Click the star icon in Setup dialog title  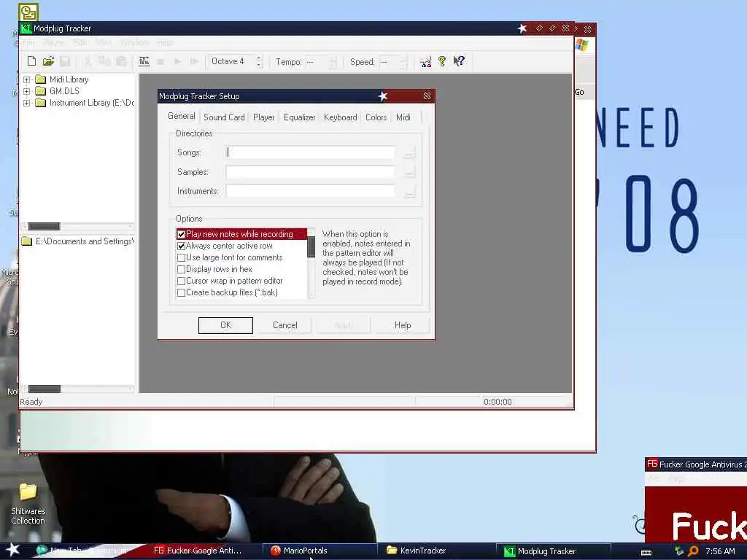pyautogui.click(x=382, y=96)
